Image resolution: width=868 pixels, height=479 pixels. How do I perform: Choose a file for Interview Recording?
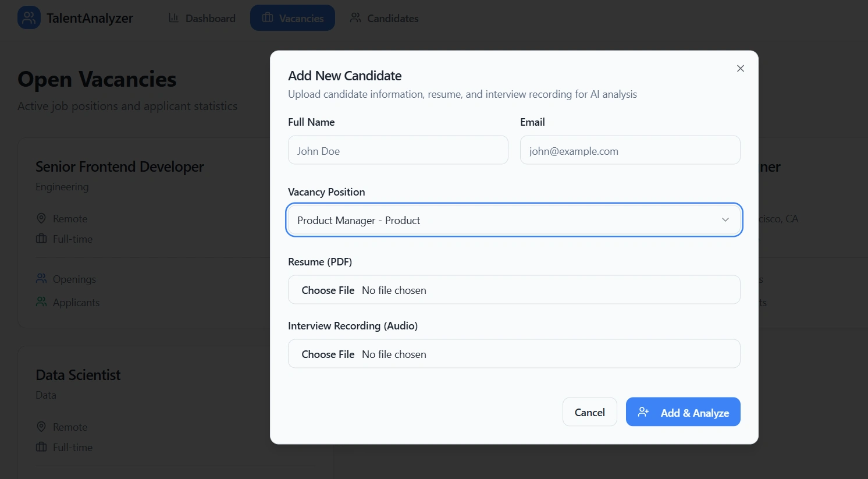[328, 354]
